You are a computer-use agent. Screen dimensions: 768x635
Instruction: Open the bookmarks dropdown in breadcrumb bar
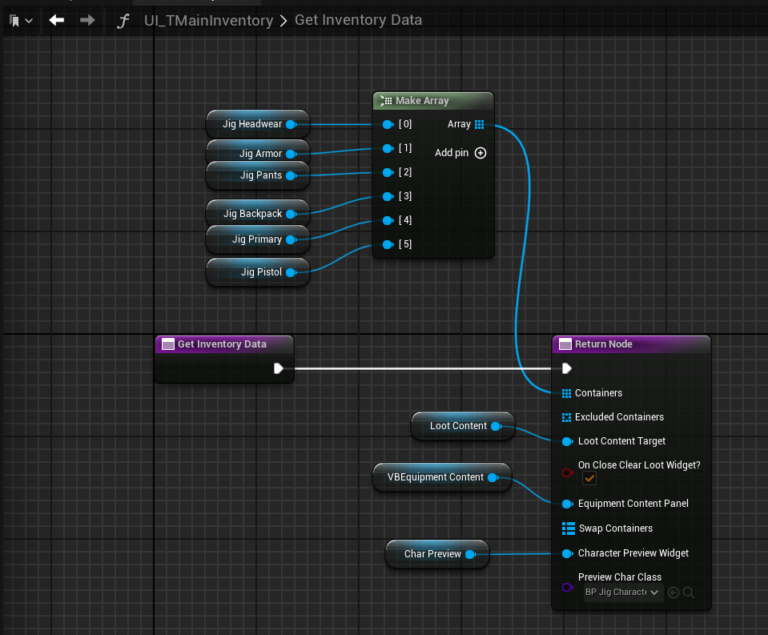pyautogui.click(x=21, y=21)
